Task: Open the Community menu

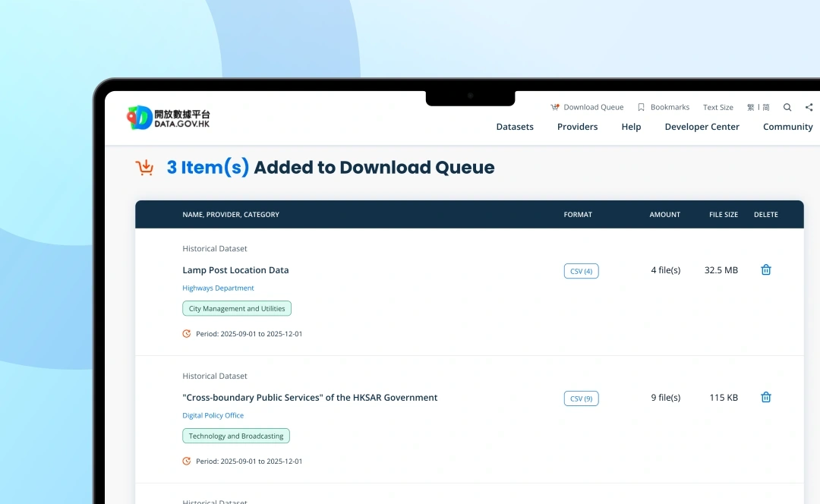Action: (787, 127)
